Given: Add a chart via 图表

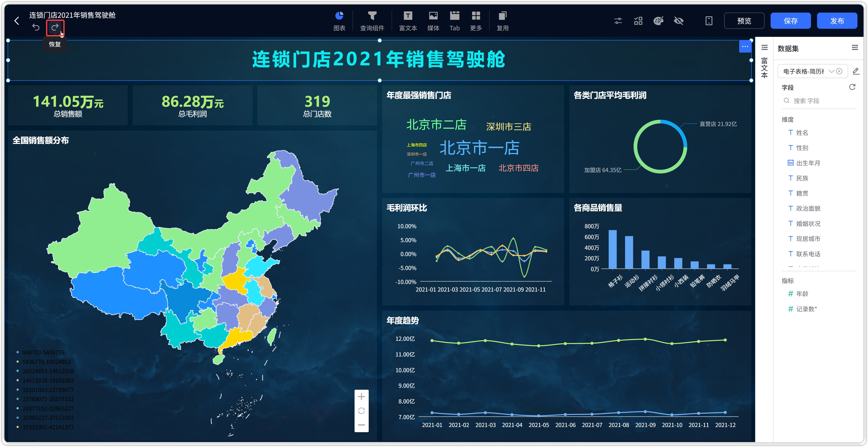Looking at the screenshot, I should [x=339, y=21].
